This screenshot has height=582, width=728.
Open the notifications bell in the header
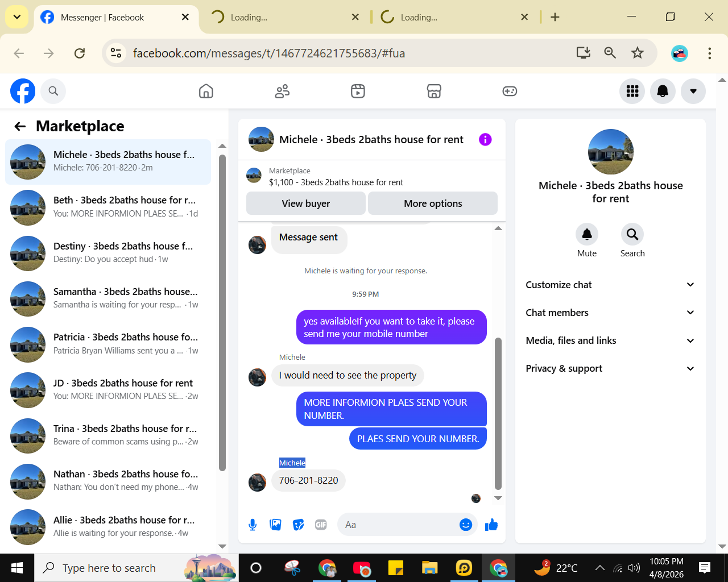pos(663,91)
